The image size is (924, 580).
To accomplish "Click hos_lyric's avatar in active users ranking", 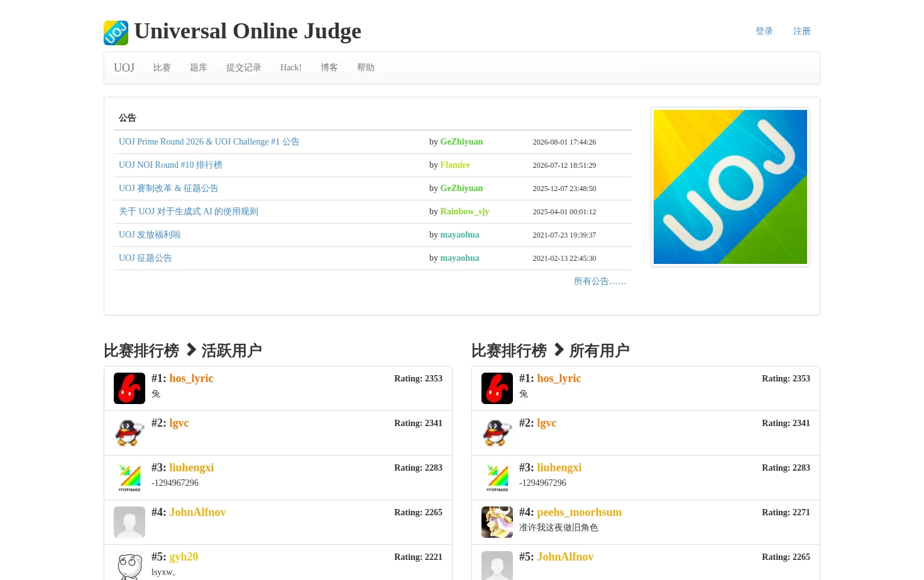I will pos(129,388).
